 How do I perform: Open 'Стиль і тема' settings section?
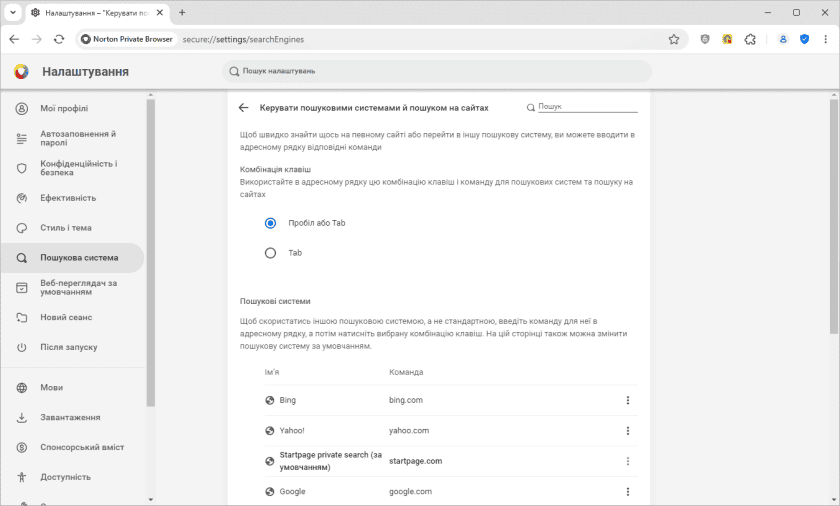(66, 228)
